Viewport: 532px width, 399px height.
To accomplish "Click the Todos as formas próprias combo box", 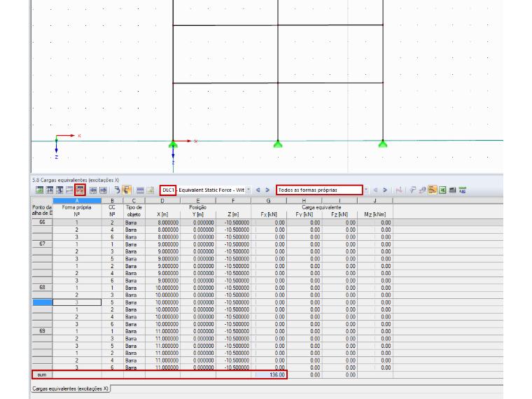I will click(319, 190).
